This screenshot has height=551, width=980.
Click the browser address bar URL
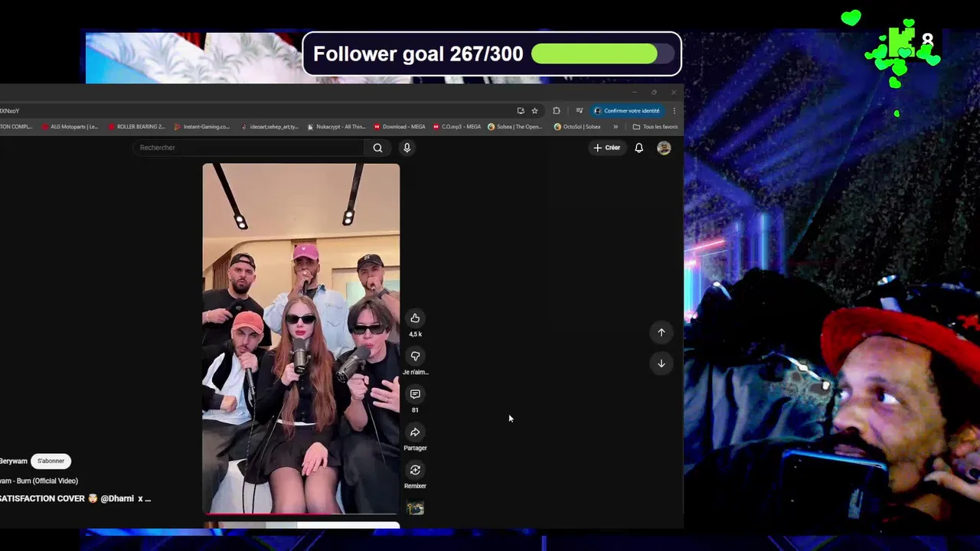(256, 111)
